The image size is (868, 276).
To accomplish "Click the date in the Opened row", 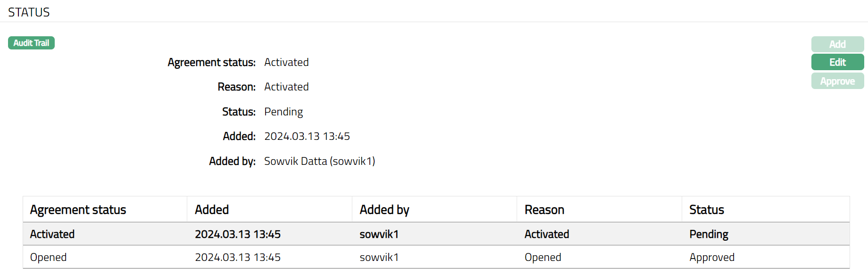I will point(238,257).
